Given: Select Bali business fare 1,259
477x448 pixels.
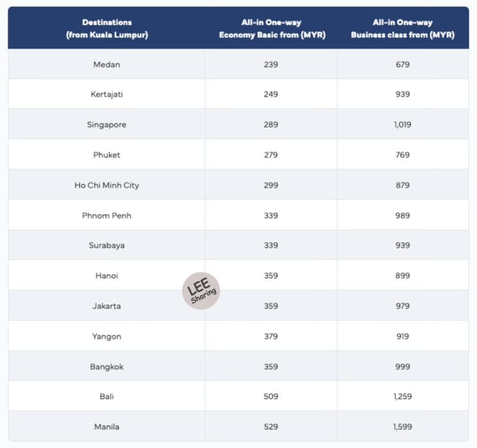Looking at the screenshot, I should 402,396.
